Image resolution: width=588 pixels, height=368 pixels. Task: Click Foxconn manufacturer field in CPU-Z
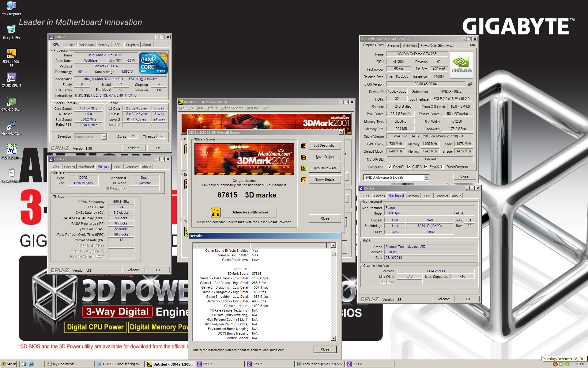[429, 208]
